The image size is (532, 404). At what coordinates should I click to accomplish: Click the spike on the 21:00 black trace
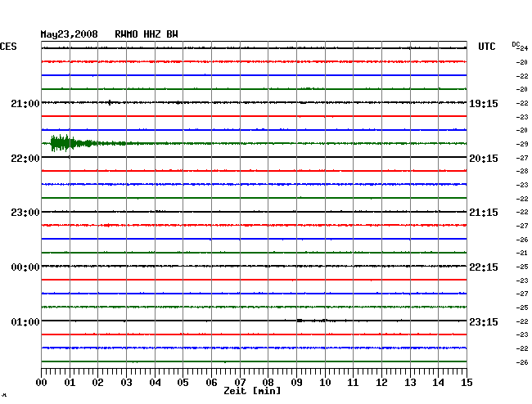110,102
